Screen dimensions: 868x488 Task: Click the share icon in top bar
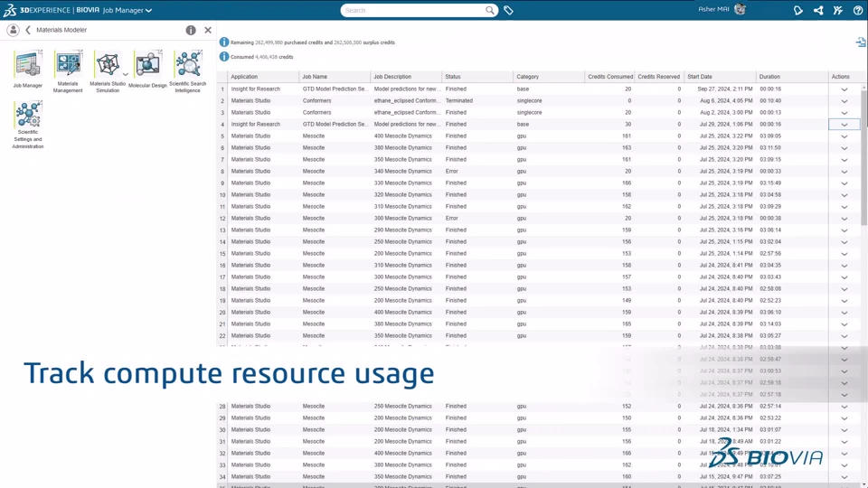pyautogui.click(x=818, y=10)
